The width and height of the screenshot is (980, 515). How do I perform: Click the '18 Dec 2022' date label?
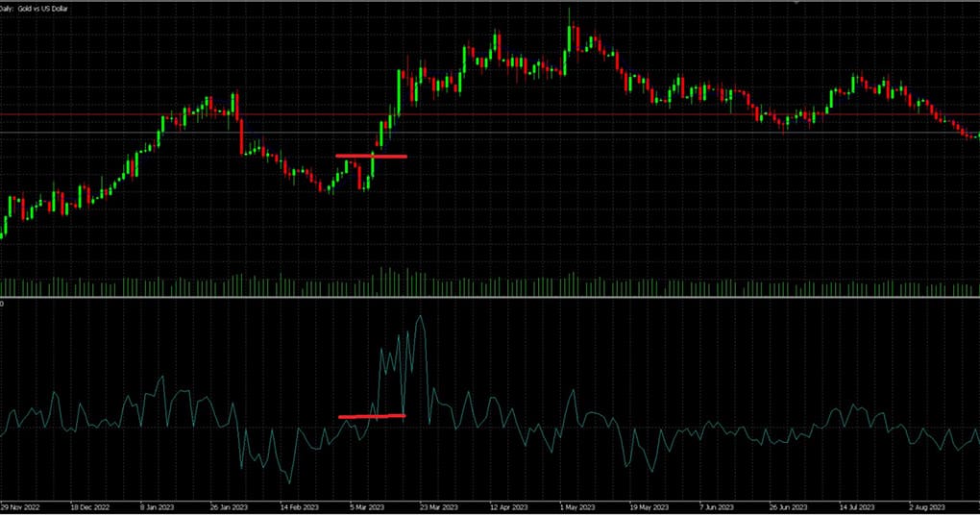point(90,507)
